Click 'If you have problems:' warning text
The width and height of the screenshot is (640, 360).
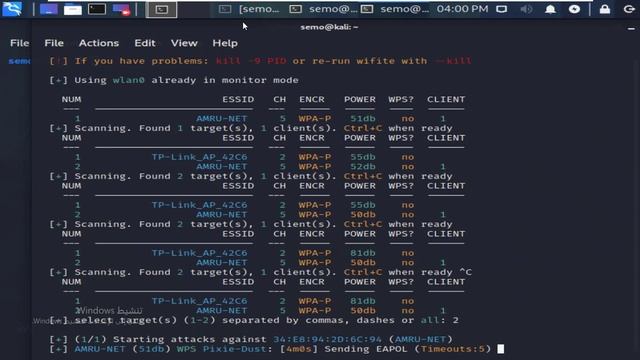(x=141, y=61)
